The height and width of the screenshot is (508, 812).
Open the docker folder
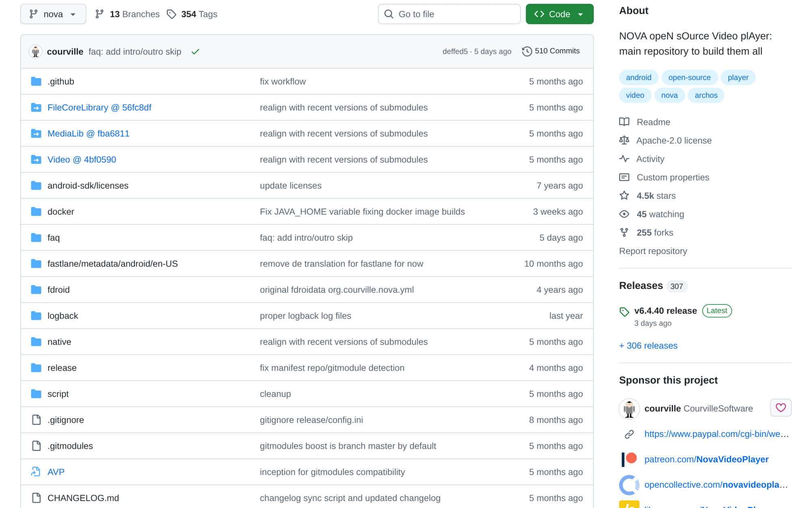tap(61, 212)
